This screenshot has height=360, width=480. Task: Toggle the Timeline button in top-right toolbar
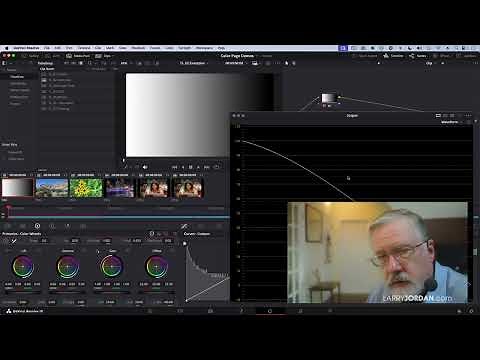(x=393, y=56)
